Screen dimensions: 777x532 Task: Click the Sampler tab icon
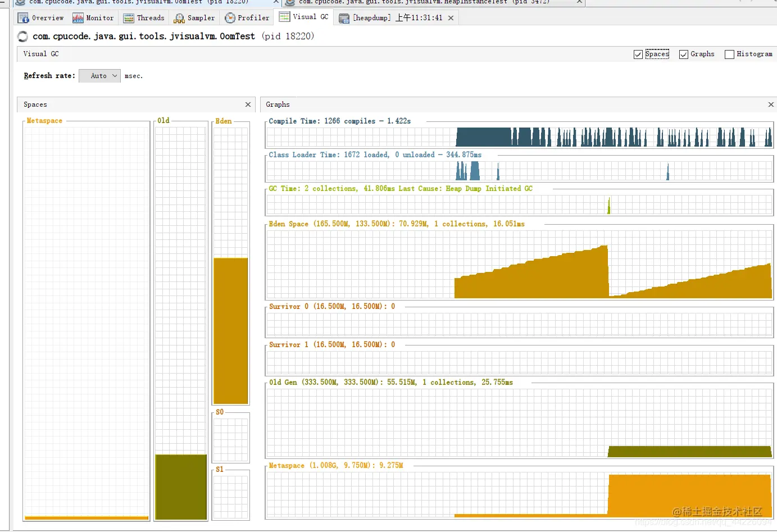point(179,18)
